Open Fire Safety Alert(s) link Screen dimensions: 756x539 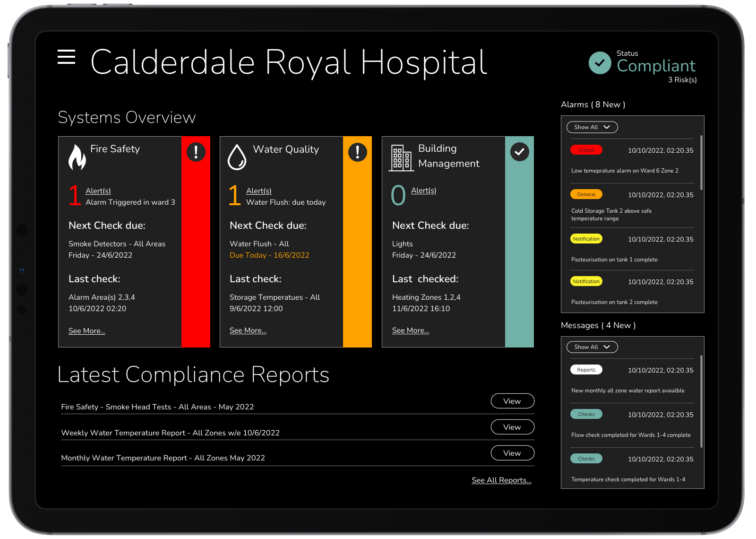point(98,191)
